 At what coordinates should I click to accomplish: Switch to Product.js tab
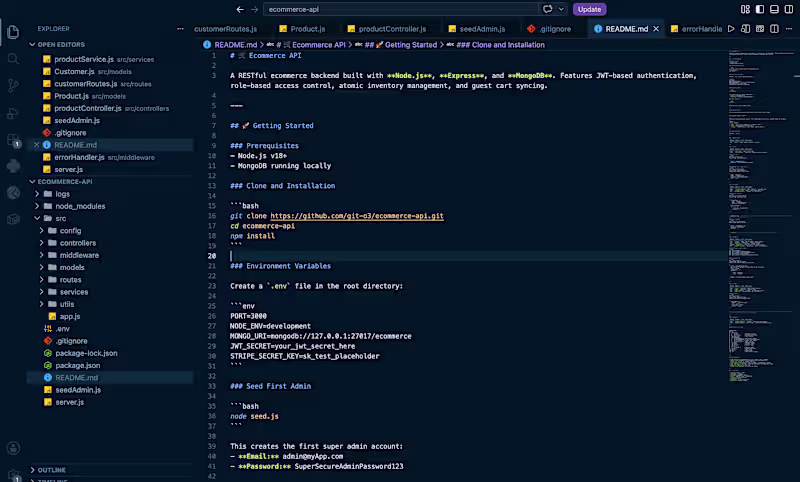(x=303, y=29)
